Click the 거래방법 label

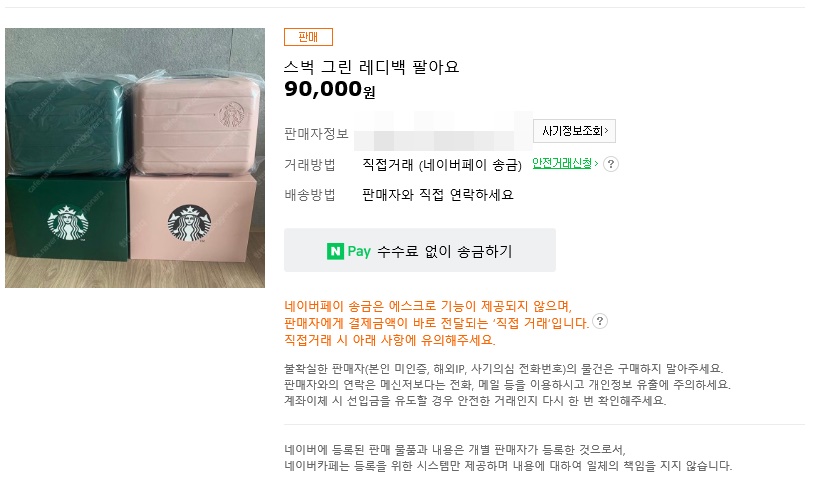pyautogui.click(x=310, y=164)
